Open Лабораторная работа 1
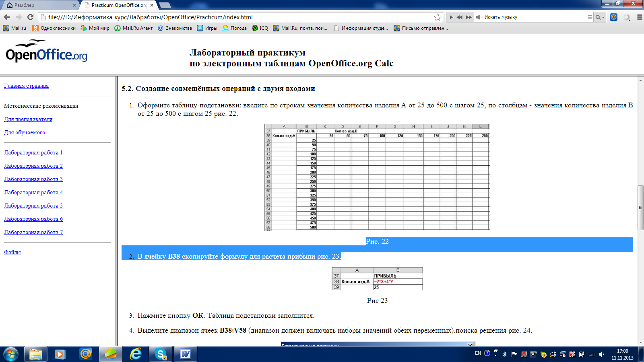This screenshot has height=362, width=644. (33, 152)
